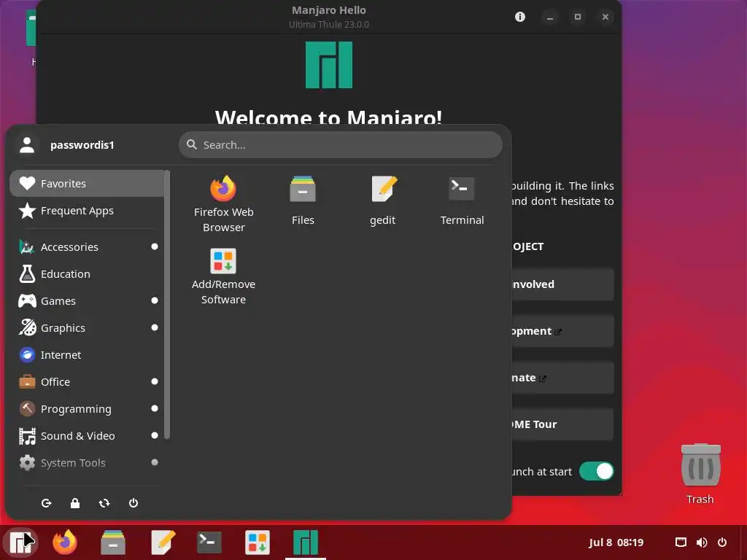This screenshot has height=560, width=747.
Task: Click the network icon in system tray
Action: coord(681,542)
